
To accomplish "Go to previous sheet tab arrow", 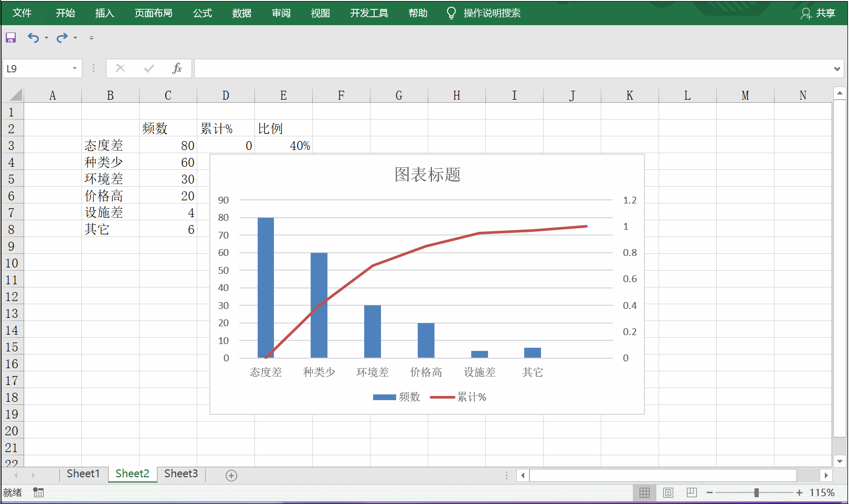I will tap(16, 475).
